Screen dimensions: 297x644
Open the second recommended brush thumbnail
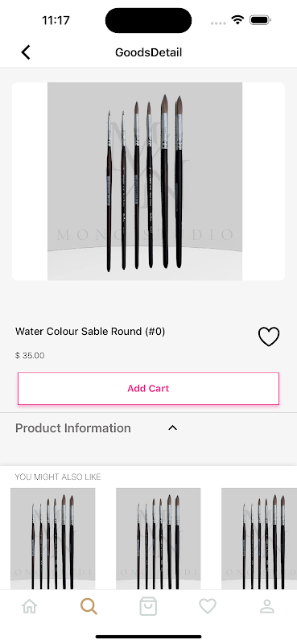click(x=158, y=539)
